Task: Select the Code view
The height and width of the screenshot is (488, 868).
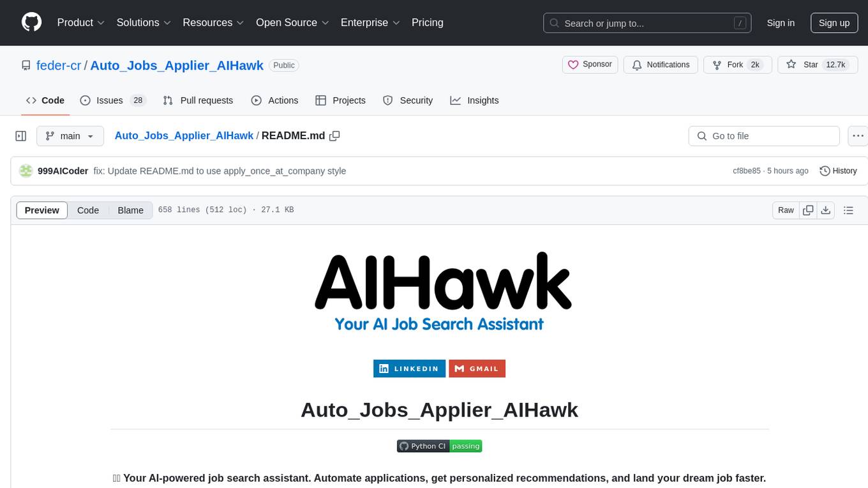Action: click(88, 210)
